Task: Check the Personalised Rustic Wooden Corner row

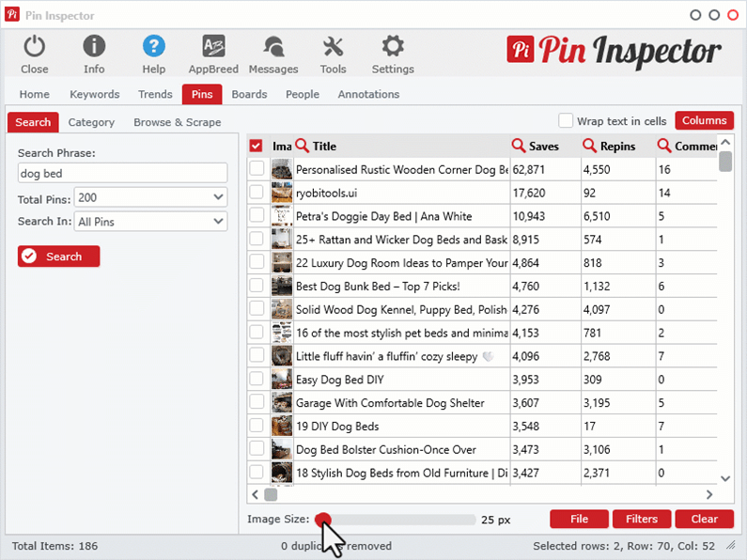Action: 257,168
